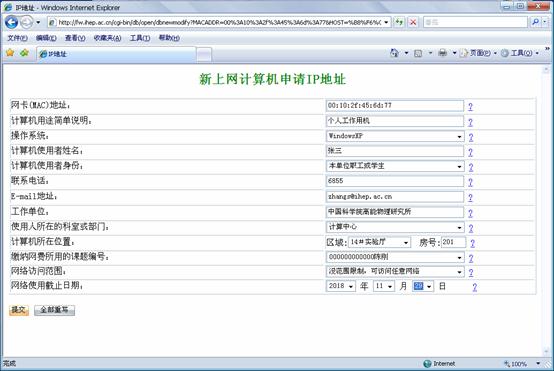Click the search magnifier icon
This screenshot has width=554, height=371.
tap(536, 22)
